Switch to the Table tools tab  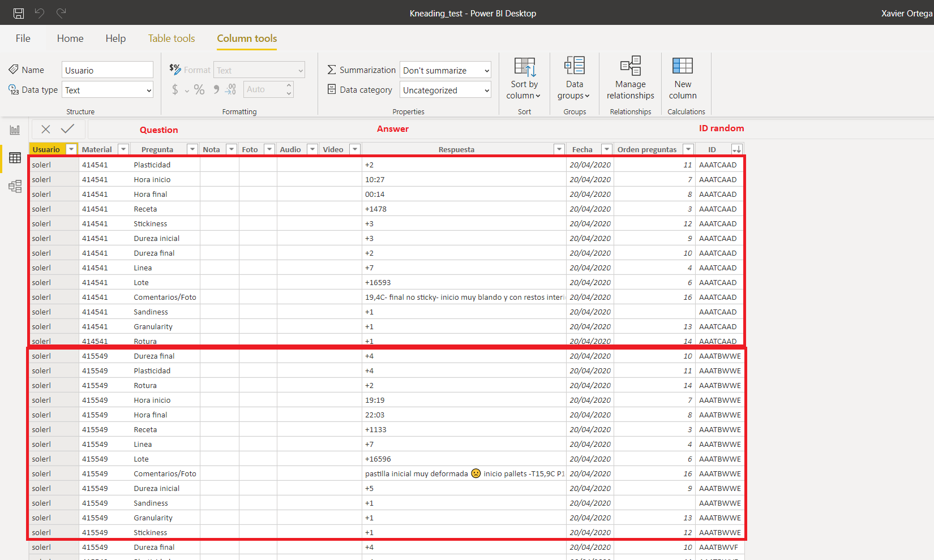[x=172, y=38]
